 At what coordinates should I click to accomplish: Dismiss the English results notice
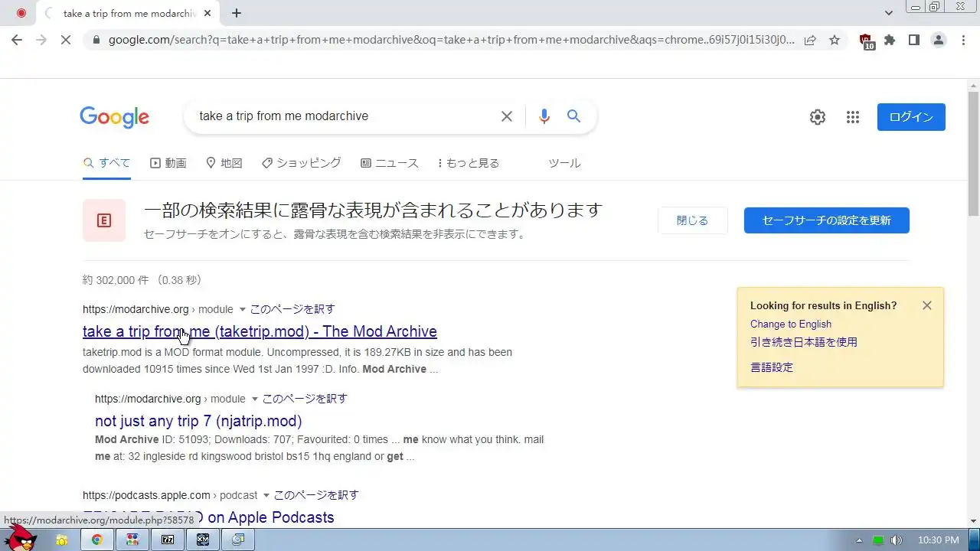click(927, 305)
